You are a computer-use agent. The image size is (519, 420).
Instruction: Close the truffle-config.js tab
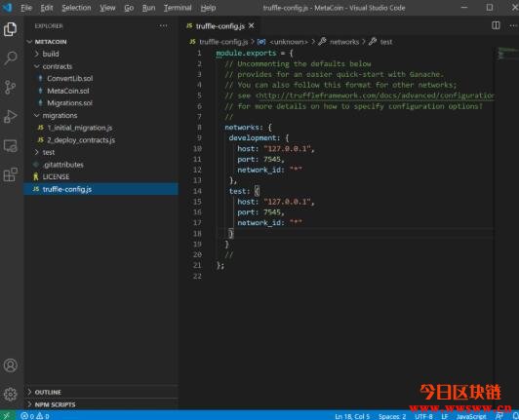[252, 25]
